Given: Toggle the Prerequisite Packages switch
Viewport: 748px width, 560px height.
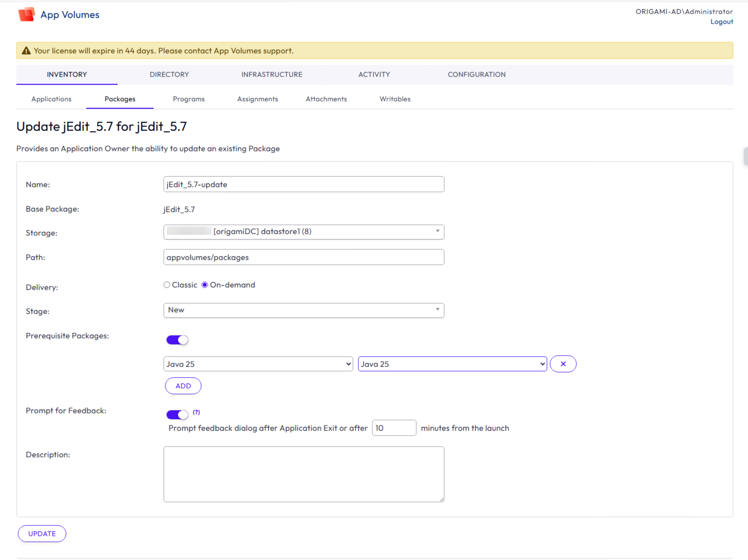Looking at the screenshot, I should click(177, 340).
